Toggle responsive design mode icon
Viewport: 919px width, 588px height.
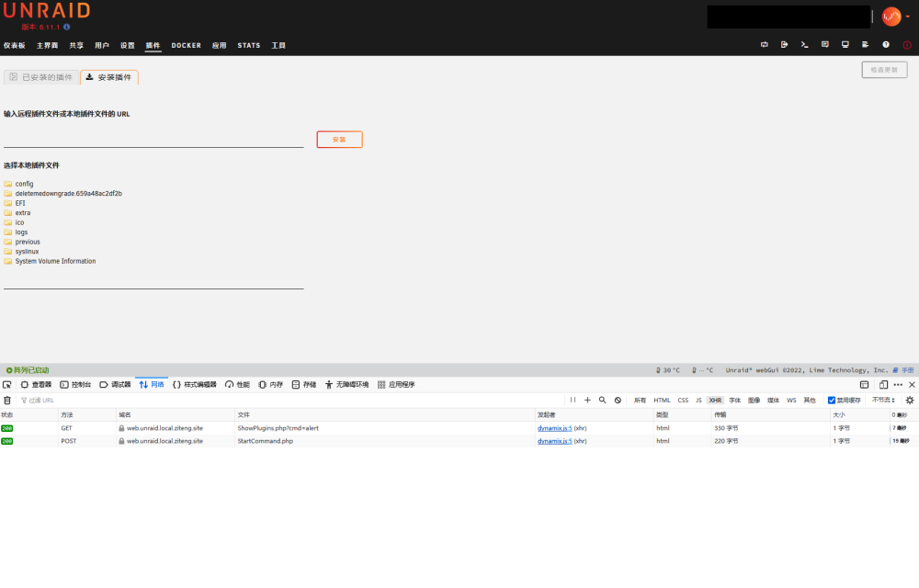point(883,385)
